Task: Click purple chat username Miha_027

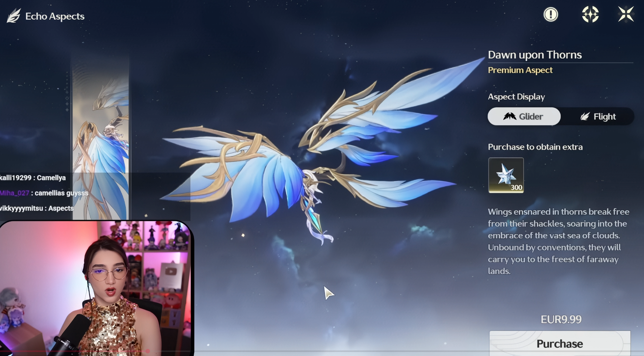Action: [x=14, y=193]
